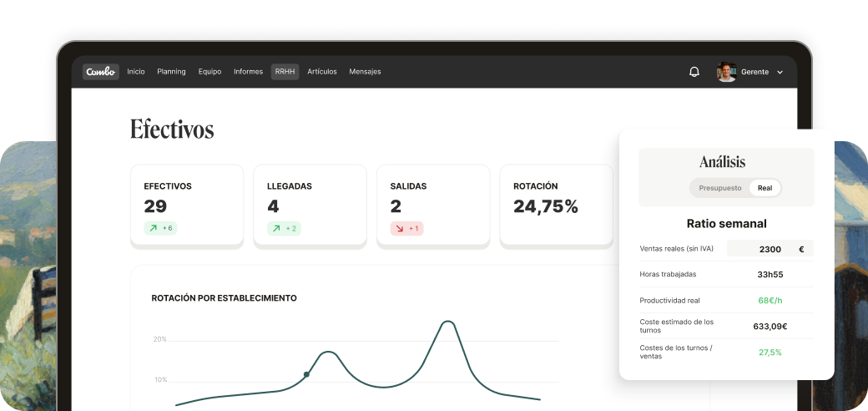Image resolution: width=868 pixels, height=411 pixels.
Task: Open the Artículos menu item
Action: pos(322,72)
